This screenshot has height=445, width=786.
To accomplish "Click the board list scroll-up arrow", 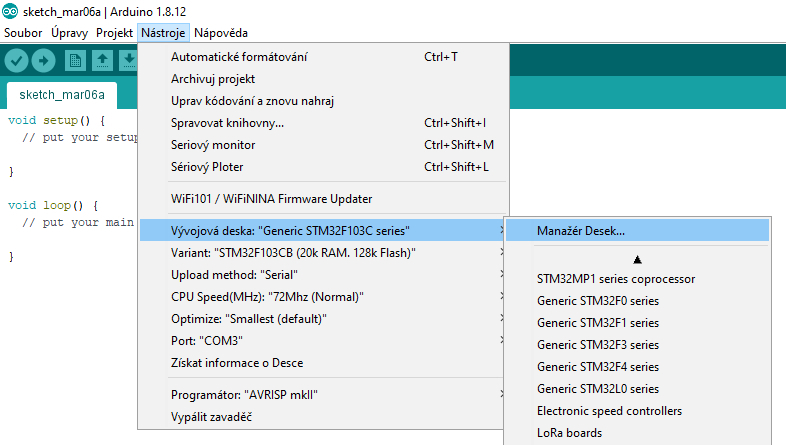I will pos(637,260).
